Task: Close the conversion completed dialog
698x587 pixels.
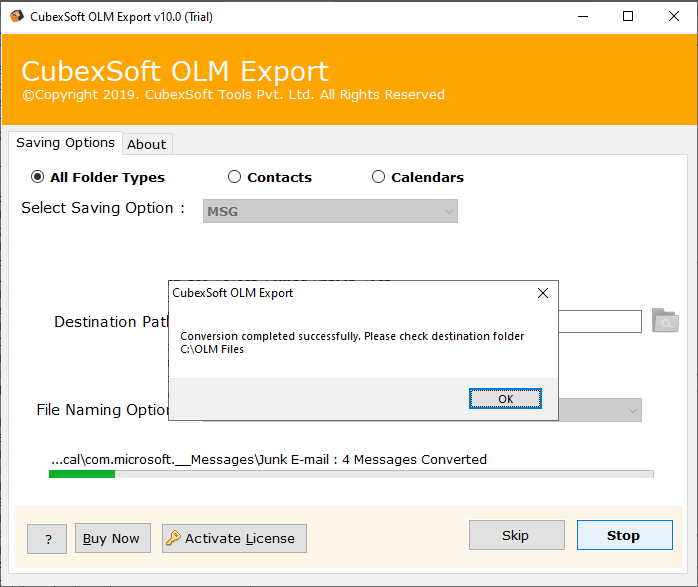Action: coord(543,293)
